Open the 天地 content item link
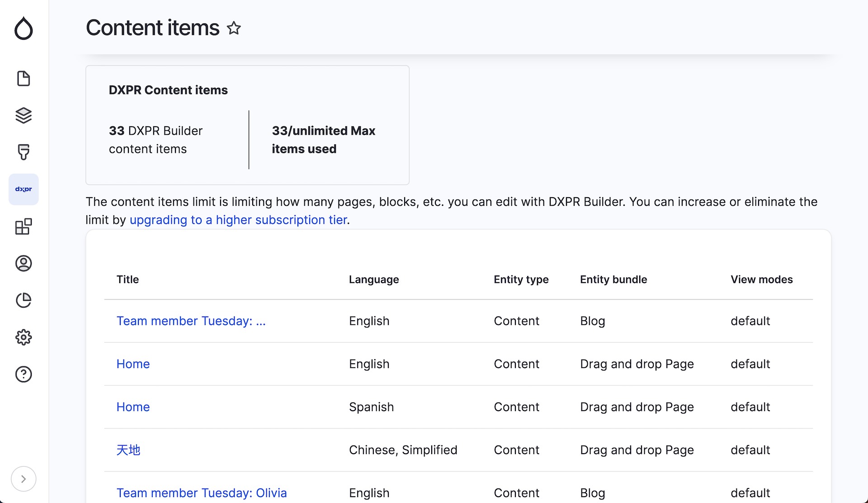 click(128, 450)
